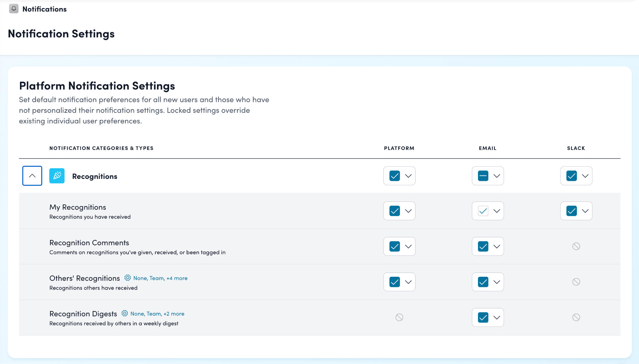
Task: Toggle the indeterminate Recognitions Email checkbox
Action: (483, 176)
